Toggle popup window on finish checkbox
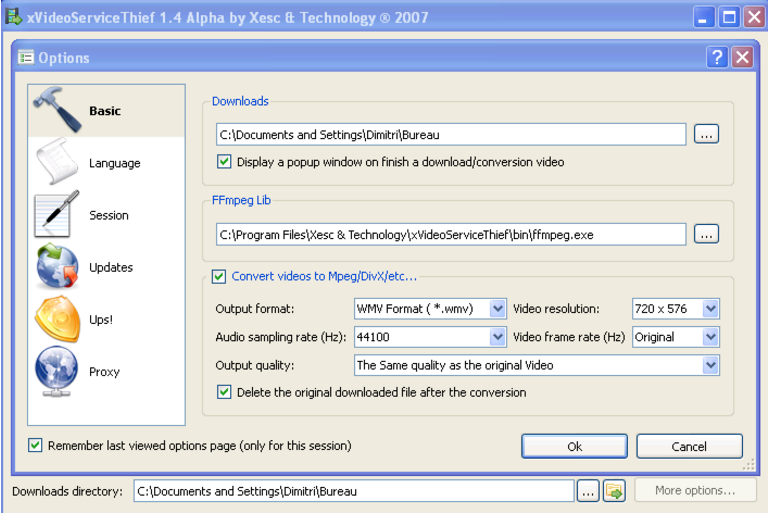 224,162
